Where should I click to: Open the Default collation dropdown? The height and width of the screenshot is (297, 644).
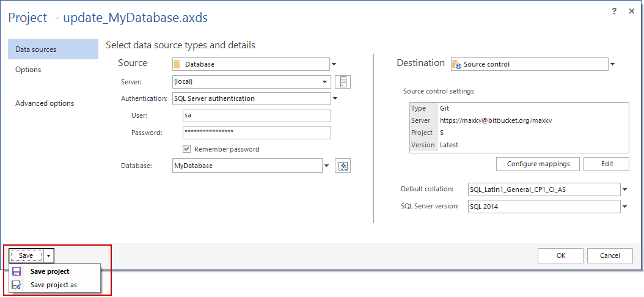624,189
